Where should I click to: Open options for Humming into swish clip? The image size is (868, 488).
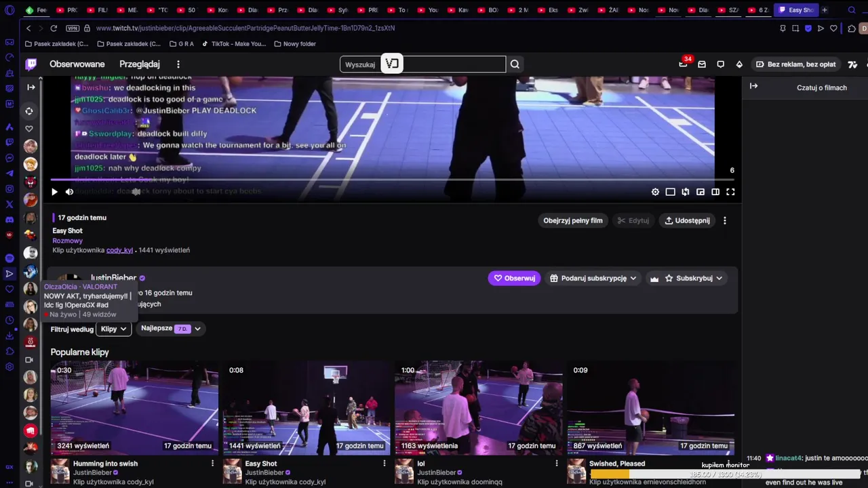[x=212, y=464]
